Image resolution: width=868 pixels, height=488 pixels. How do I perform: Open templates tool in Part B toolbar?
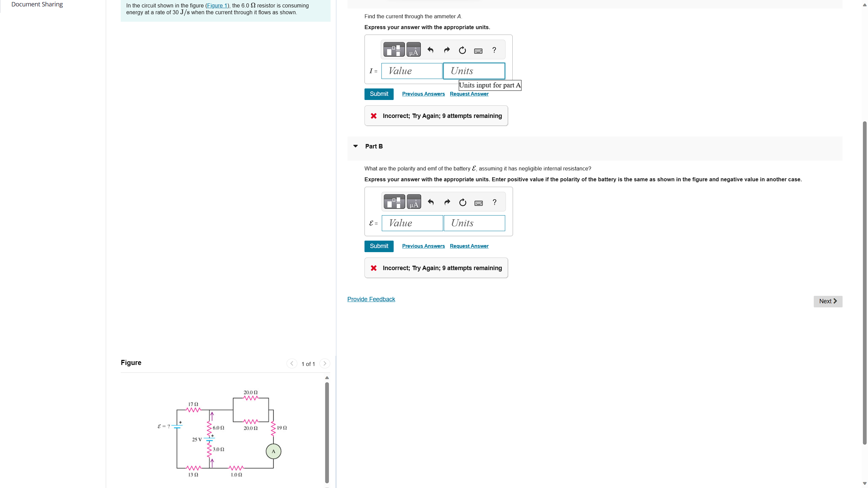pyautogui.click(x=394, y=202)
